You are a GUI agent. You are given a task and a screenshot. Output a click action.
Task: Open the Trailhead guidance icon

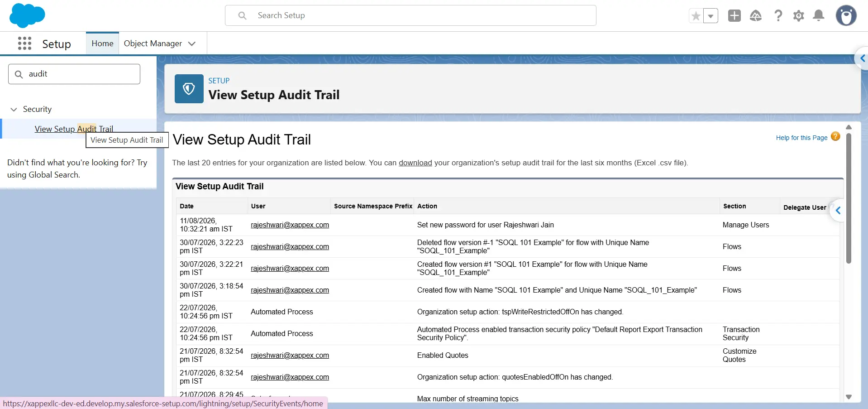tap(756, 16)
